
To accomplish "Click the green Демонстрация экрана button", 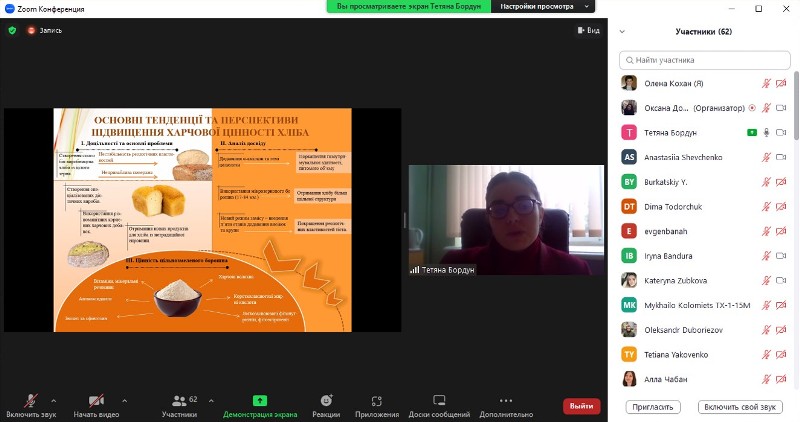I will click(x=260, y=406).
